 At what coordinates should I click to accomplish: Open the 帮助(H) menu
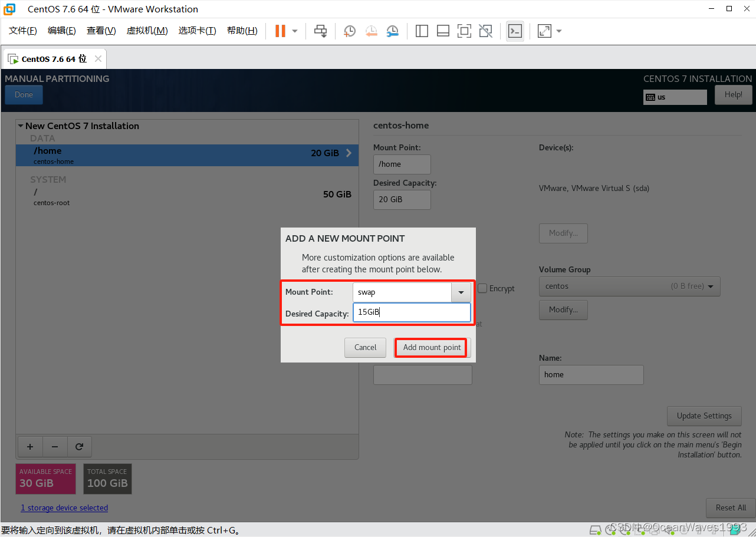point(242,31)
